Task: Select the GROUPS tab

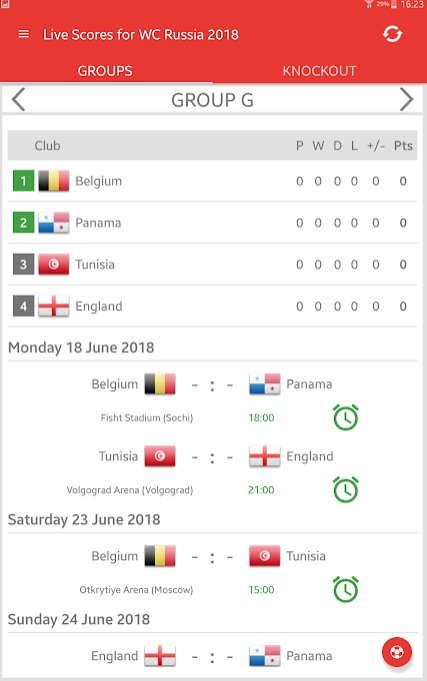Action: coord(105,71)
